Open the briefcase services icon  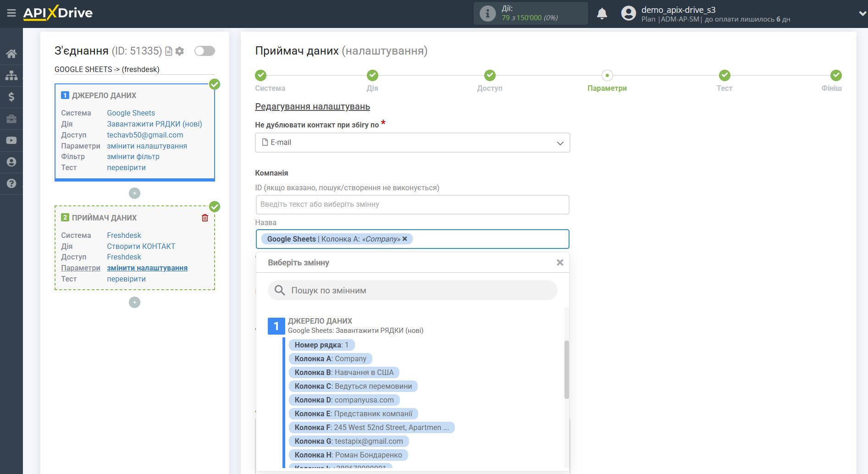coord(11,119)
